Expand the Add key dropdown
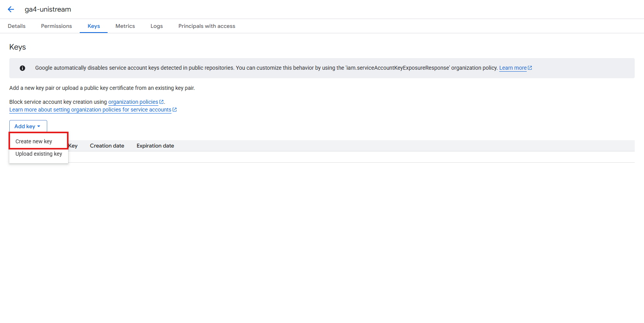The image size is (644, 323). (28, 126)
